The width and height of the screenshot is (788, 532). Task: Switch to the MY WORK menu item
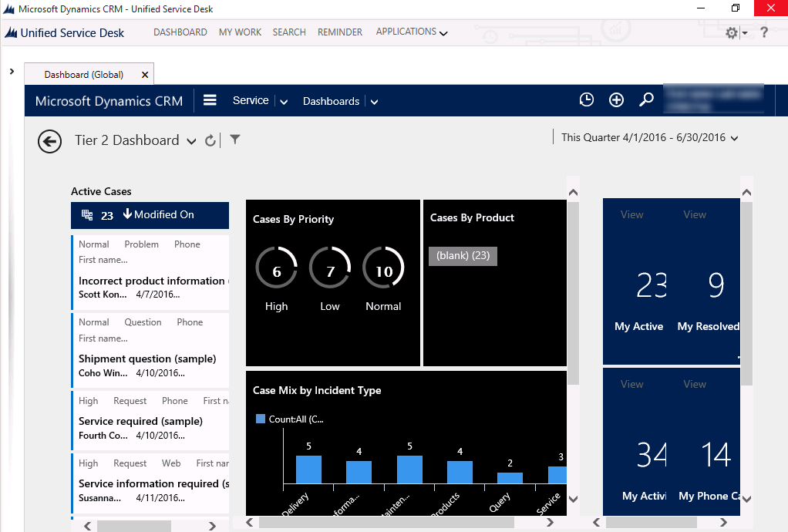coord(239,32)
